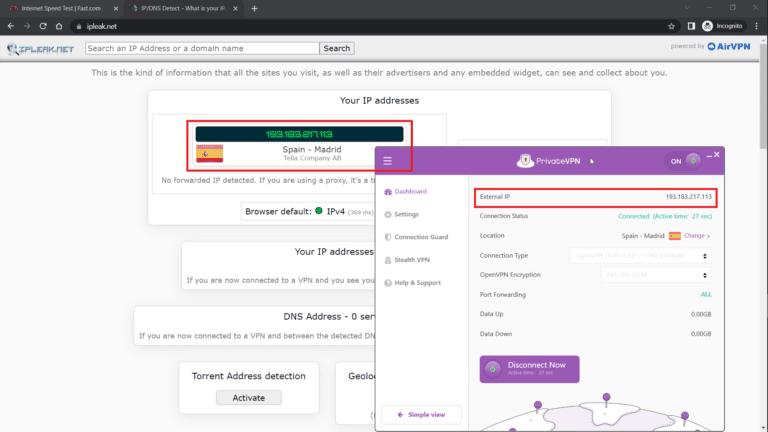Open the browser side panel
The image size is (768, 432).
[691, 26]
